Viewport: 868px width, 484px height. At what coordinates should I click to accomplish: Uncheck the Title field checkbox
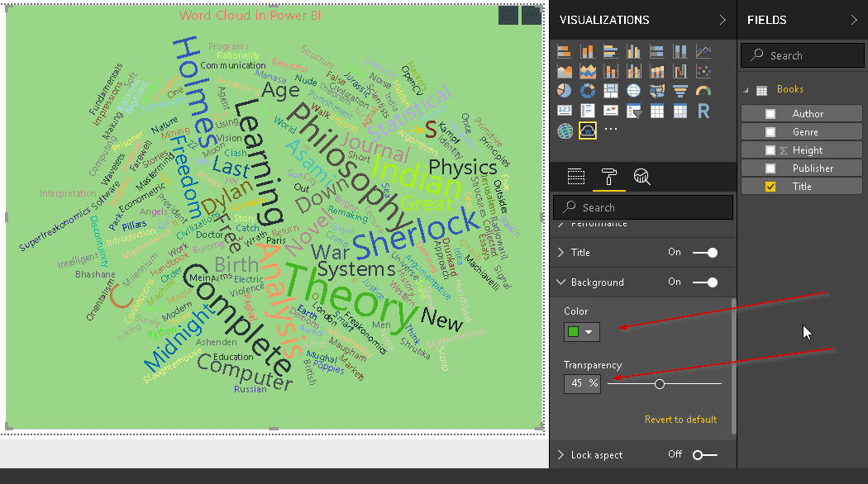(770, 187)
